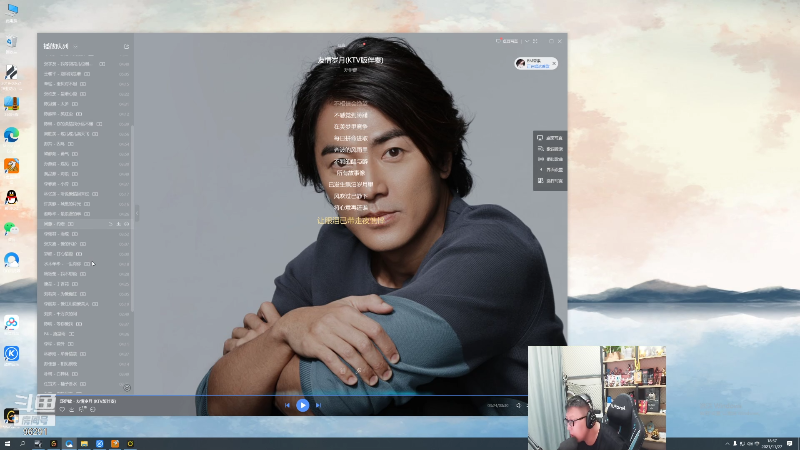Click the highlighted yellow lyric line
The width and height of the screenshot is (800, 450).
(351, 220)
